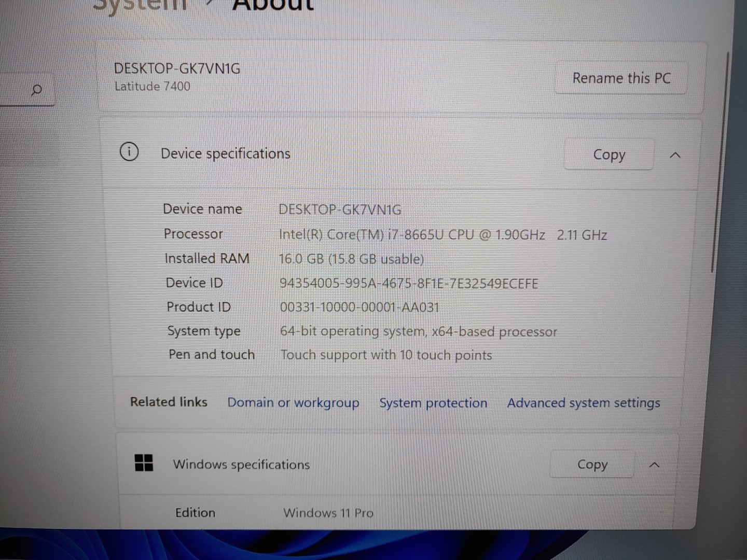
Task: Open Advanced system settings link
Action: point(584,403)
